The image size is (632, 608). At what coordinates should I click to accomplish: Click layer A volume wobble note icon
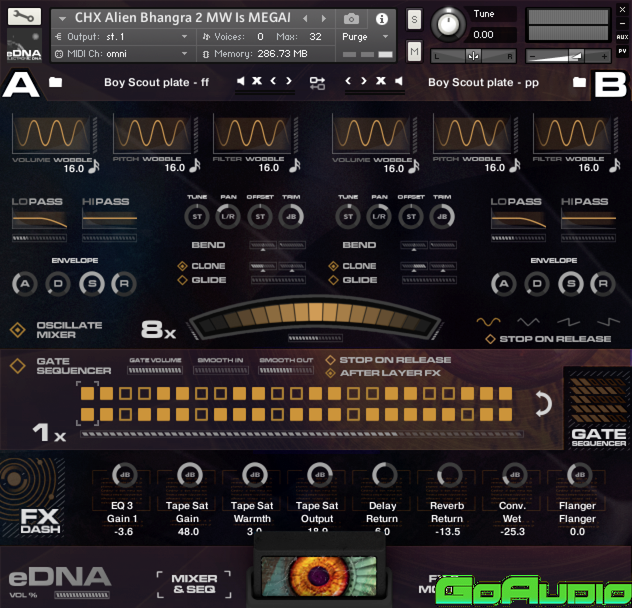tap(94, 167)
